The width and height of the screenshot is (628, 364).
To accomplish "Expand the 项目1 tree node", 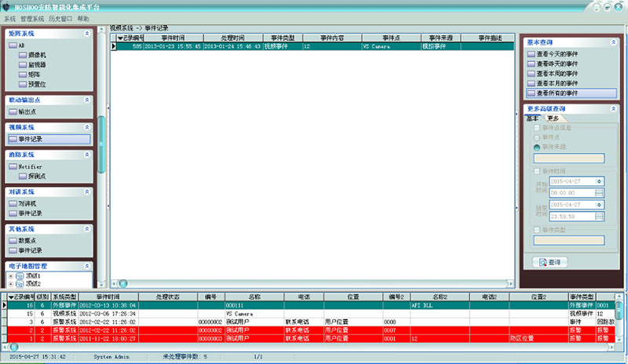I will pos(10,276).
